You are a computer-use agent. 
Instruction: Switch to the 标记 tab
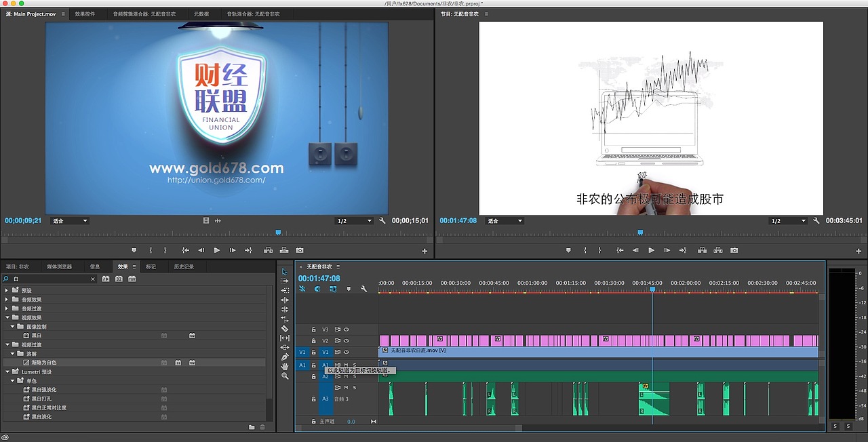(x=151, y=266)
